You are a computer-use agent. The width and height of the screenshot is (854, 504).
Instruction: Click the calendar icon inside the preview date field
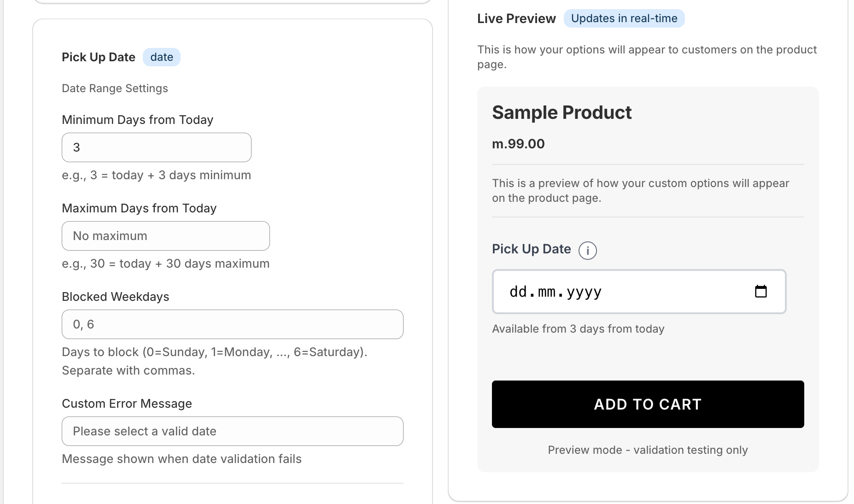[x=761, y=291]
